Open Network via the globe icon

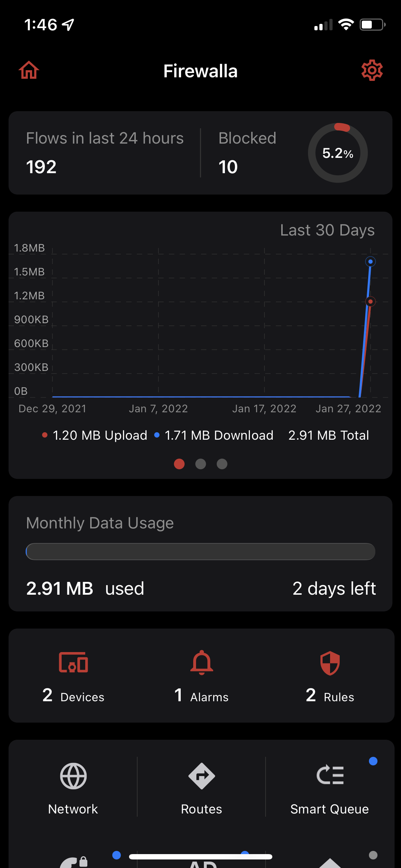(73, 776)
